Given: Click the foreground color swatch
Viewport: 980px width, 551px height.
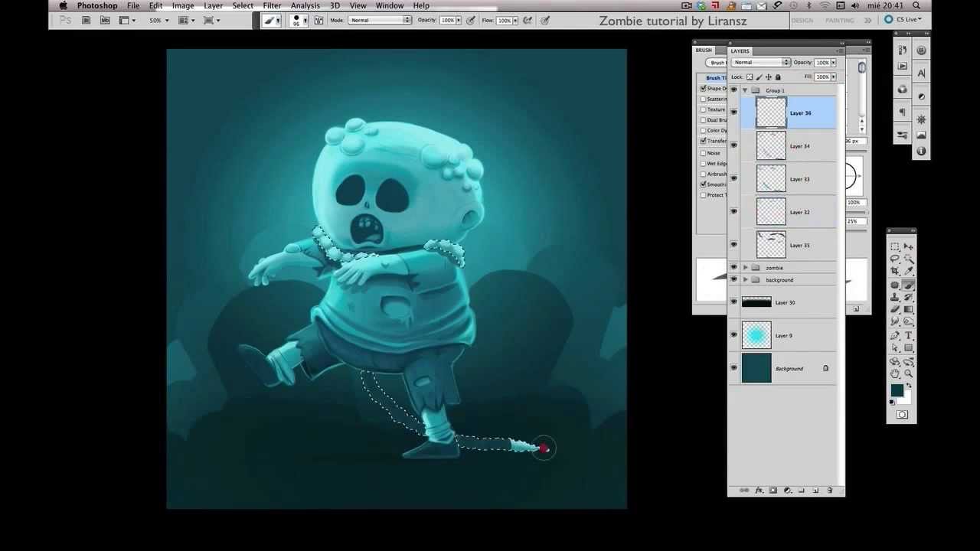Looking at the screenshot, I should [897, 390].
